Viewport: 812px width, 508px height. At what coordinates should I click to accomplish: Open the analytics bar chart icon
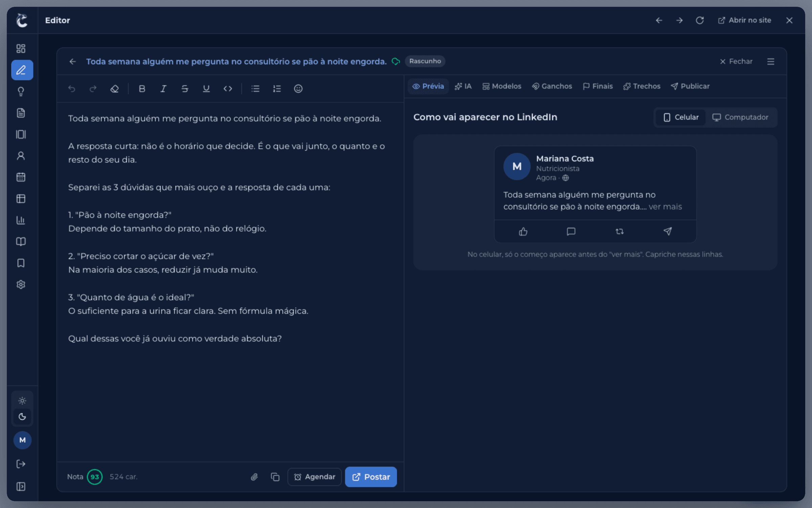pos(21,220)
